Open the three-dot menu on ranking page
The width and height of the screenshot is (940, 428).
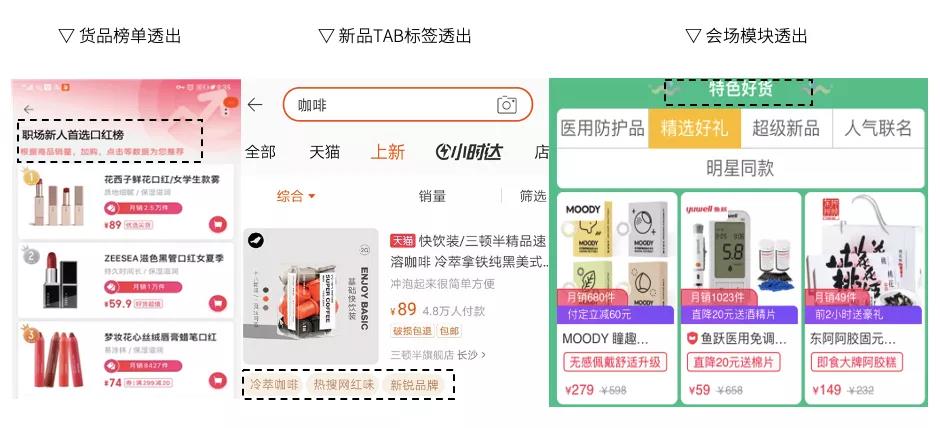coord(225,111)
